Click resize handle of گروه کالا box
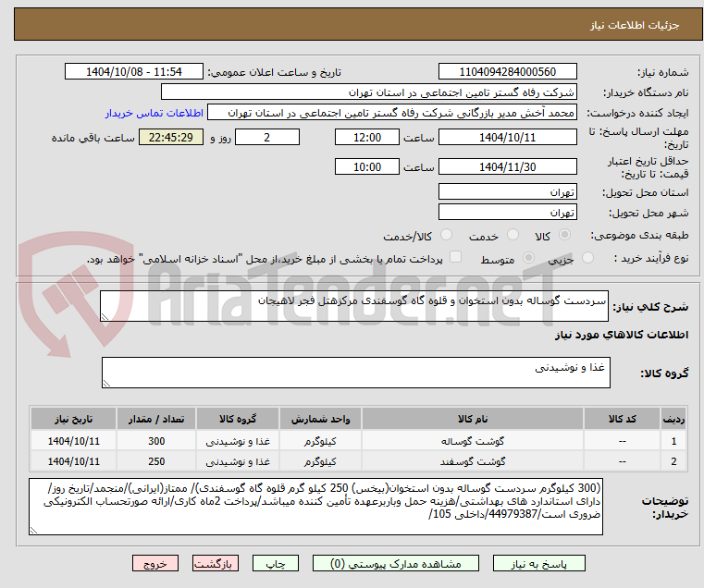 pyautogui.click(x=106, y=383)
